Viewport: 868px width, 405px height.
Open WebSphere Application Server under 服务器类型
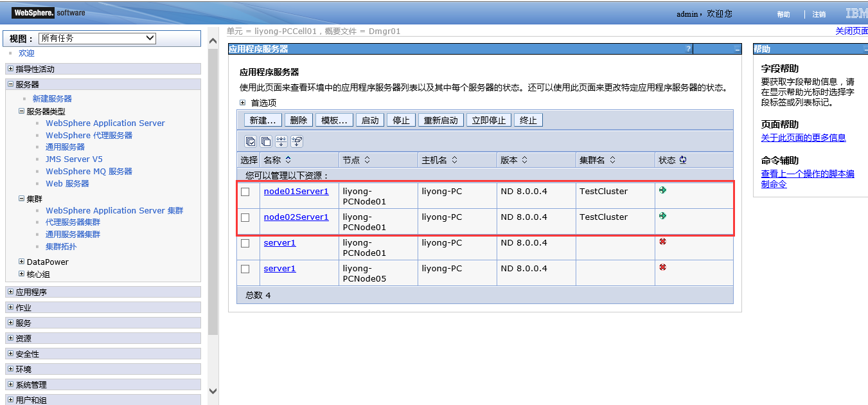point(105,123)
